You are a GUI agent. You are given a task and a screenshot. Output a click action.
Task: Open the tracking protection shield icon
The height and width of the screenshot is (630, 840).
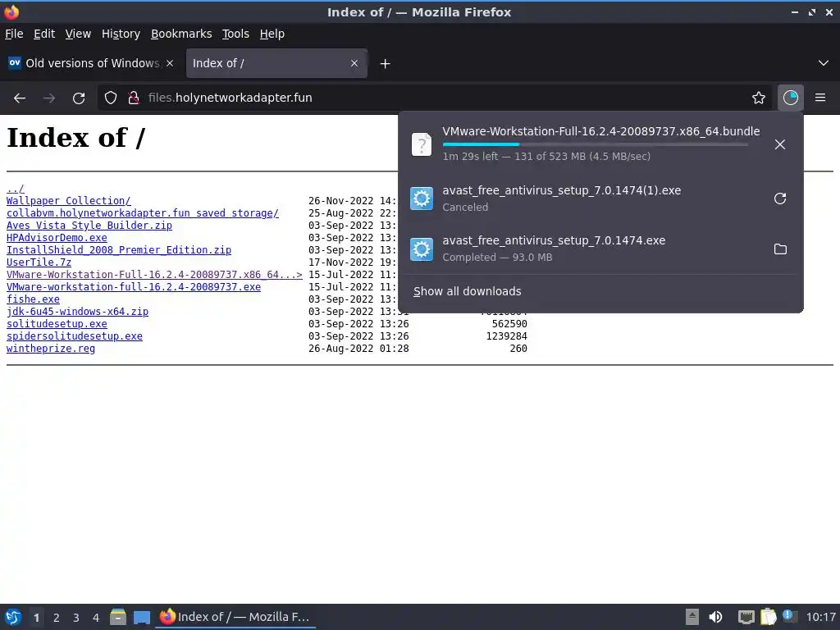tap(111, 98)
